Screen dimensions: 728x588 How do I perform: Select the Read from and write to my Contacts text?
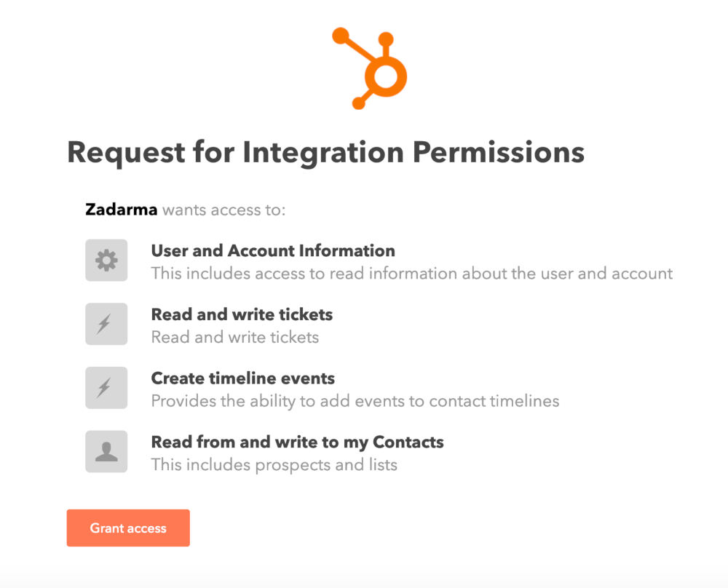(296, 442)
